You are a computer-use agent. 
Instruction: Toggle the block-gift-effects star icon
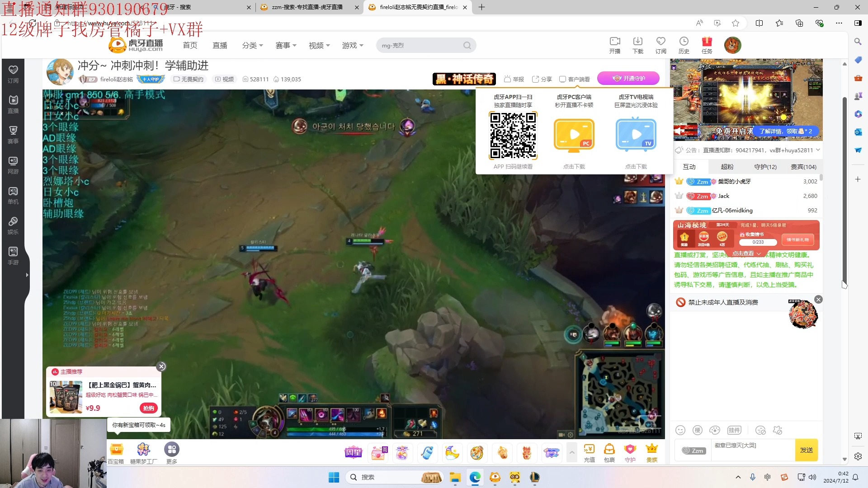[x=778, y=430]
